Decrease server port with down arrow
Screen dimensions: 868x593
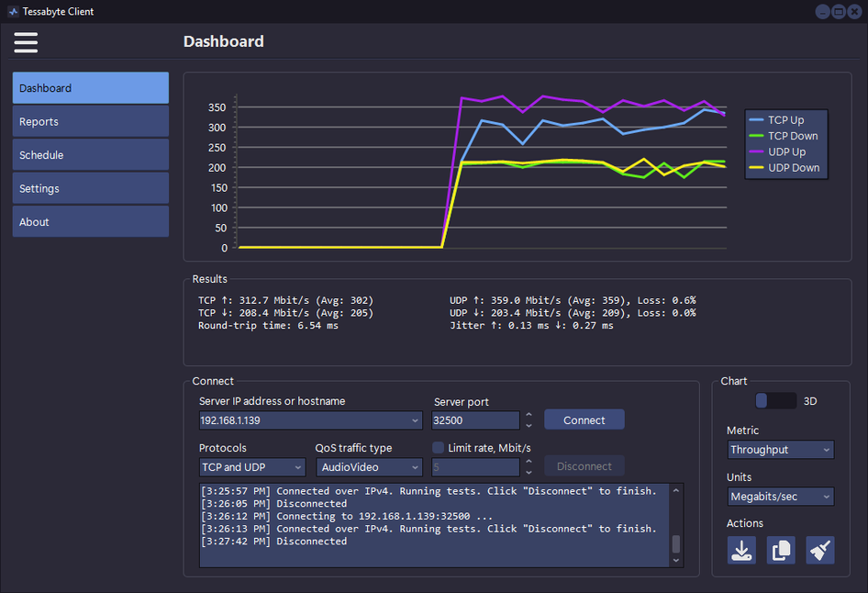click(x=529, y=425)
